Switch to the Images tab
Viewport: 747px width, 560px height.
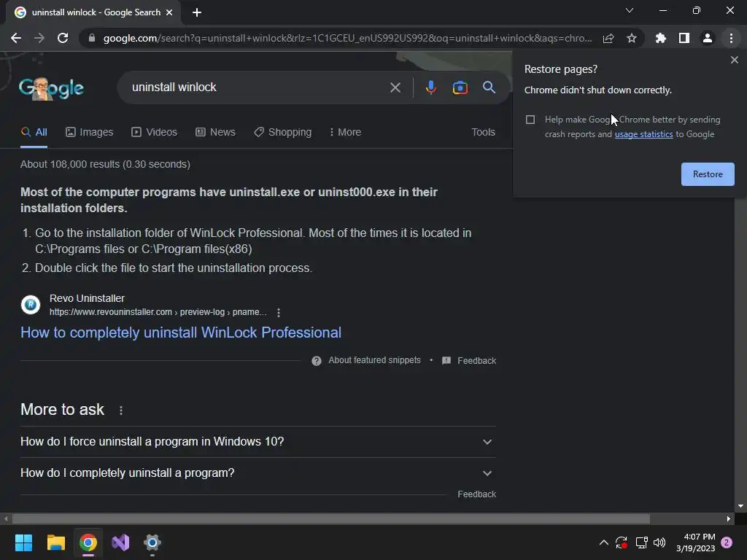[90, 132]
